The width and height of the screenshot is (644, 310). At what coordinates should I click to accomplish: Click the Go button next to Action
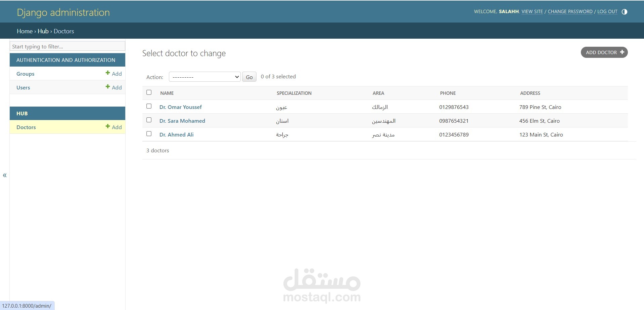click(249, 77)
